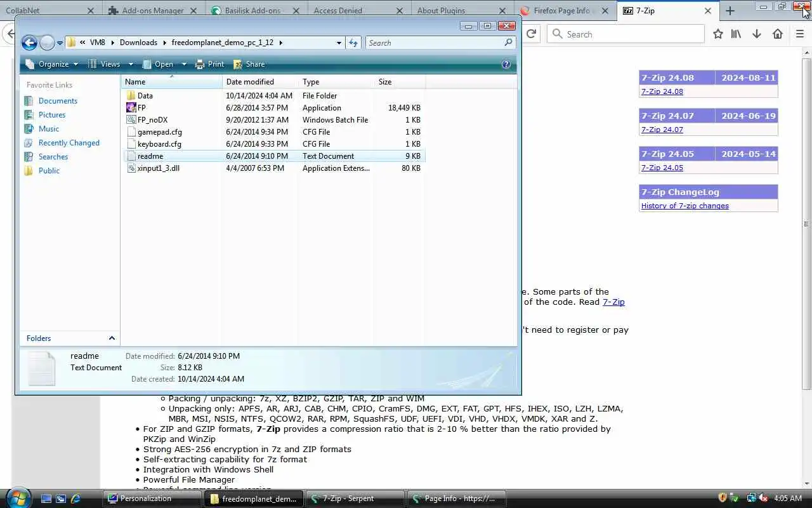Switch to Page Info taskbar button

click(x=455, y=498)
